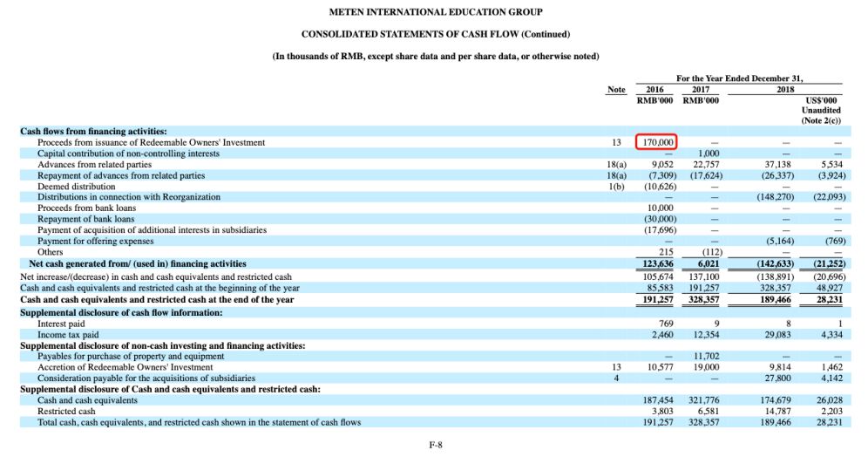Click the 27,800 Consideration payable value
Viewport: 868px width, 457px height.
[777, 379]
